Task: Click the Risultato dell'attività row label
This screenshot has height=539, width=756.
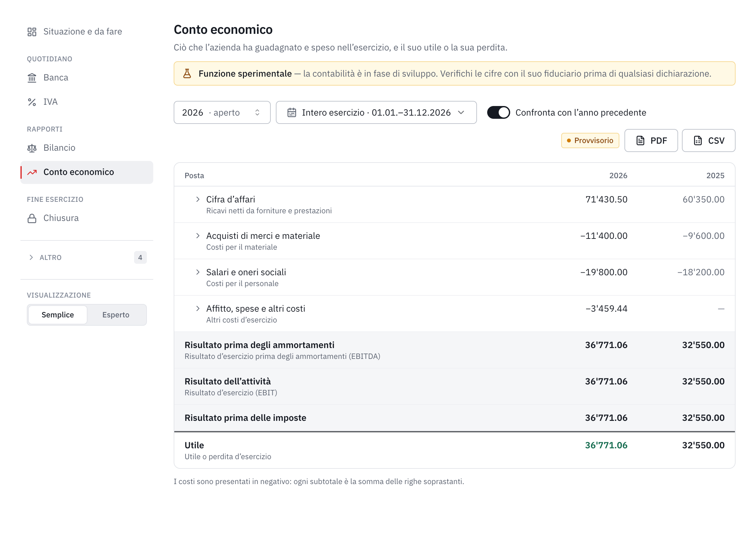Action: click(x=228, y=382)
